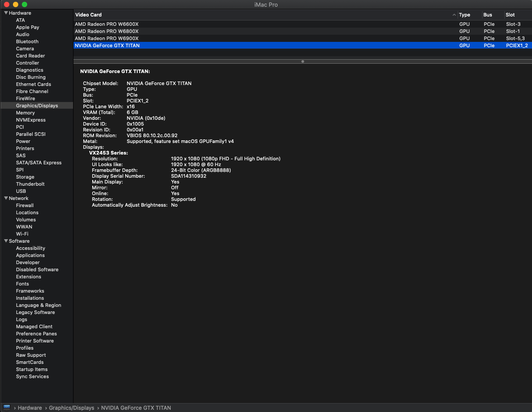Select Locations under Network

pos(27,212)
